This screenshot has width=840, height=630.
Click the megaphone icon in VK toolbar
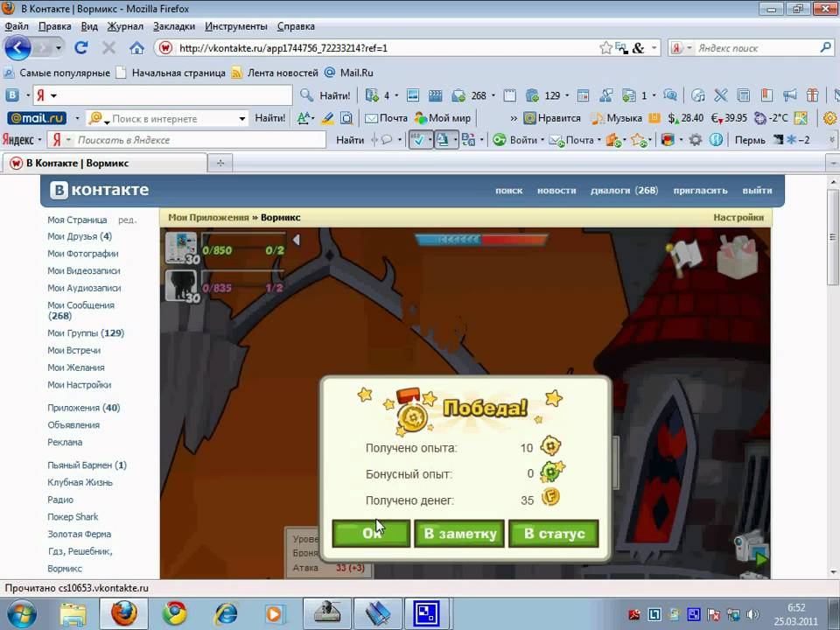click(789, 95)
